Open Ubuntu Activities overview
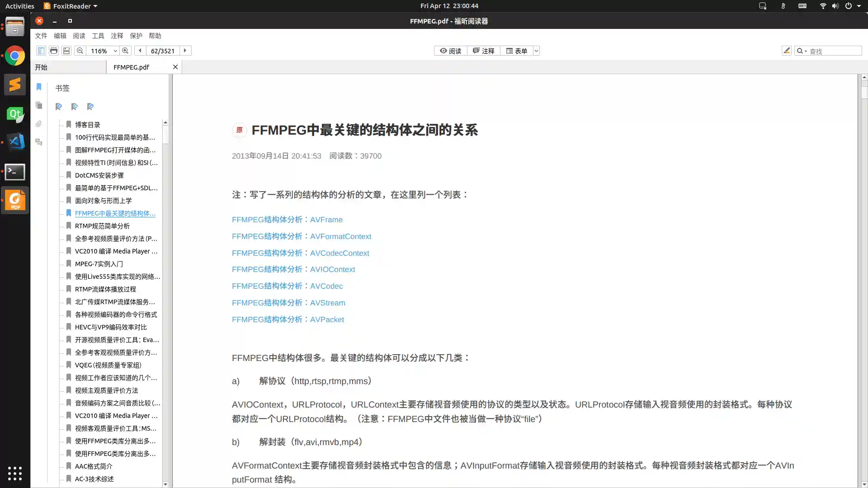Image resolution: width=868 pixels, height=488 pixels. click(19, 6)
